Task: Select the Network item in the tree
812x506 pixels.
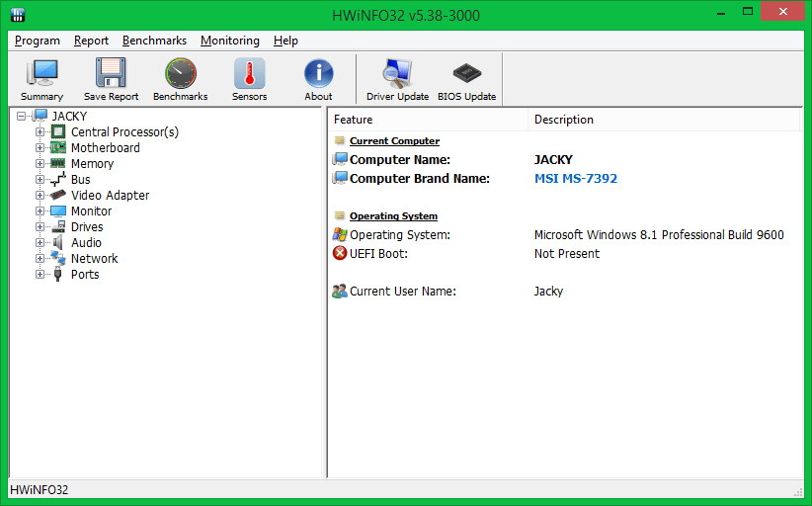Action: [x=94, y=259]
